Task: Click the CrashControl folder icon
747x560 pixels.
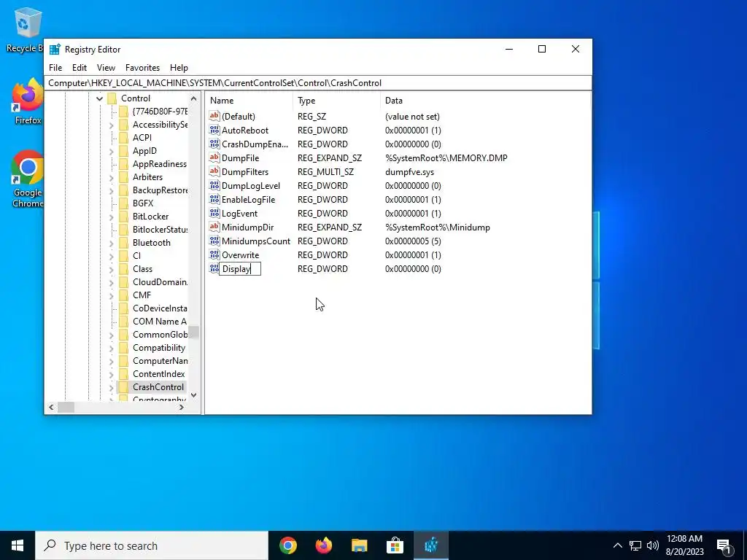Action: (123, 386)
